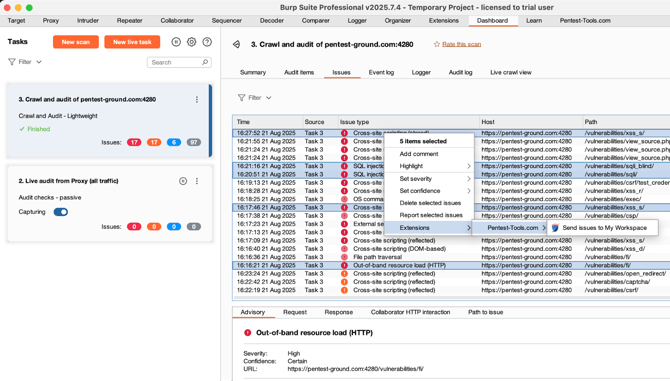Pause tasks using the pause icon
Image resolution: width=670 pixels, height=381 pixels.
[176, 42]
